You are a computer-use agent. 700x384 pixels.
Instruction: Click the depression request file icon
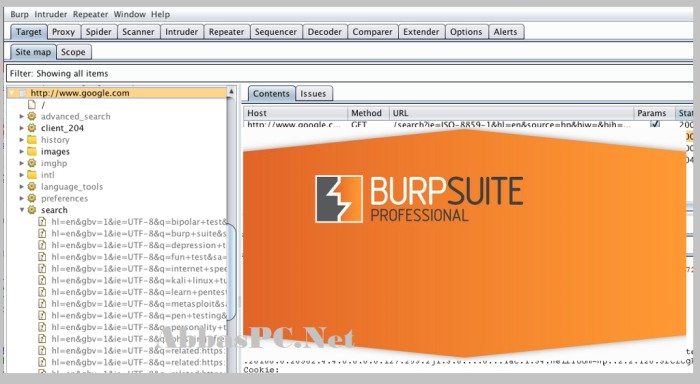click(x=42, y=245)
